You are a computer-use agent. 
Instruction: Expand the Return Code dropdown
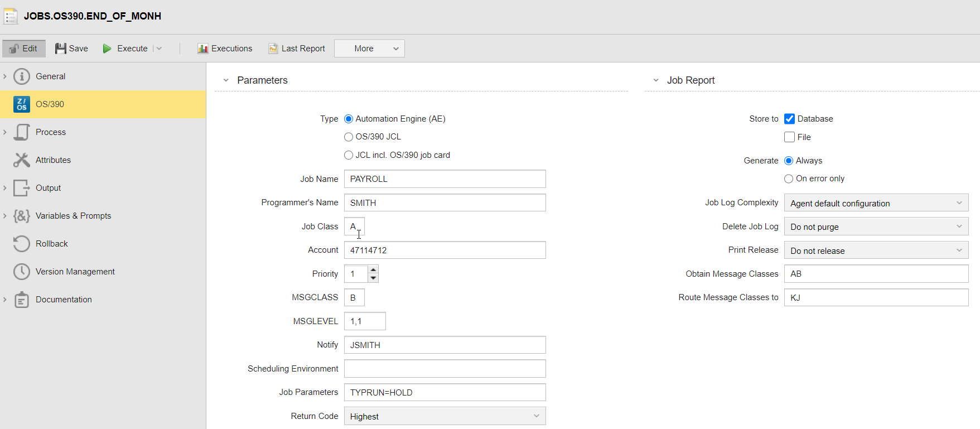[x=445, y=416]
